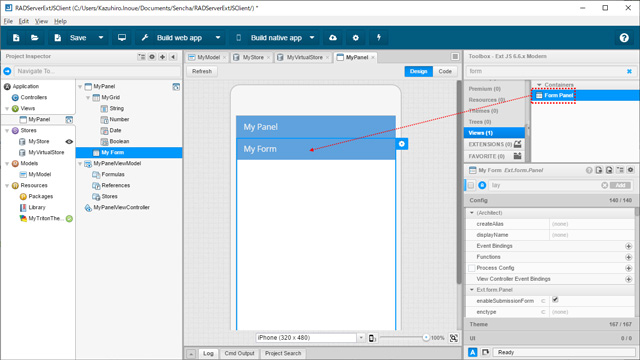Click the gear button beside My Form on the canvas

pyautogui.click(x=402, y=144)
